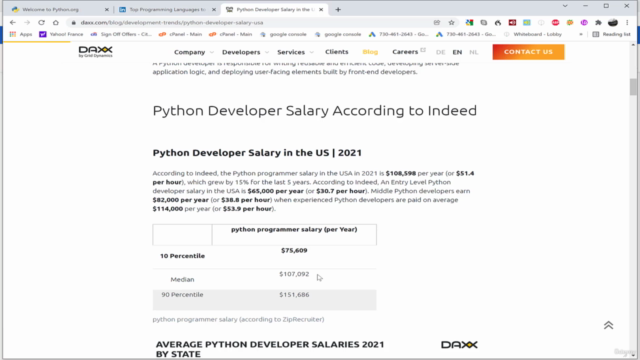640x360 pixels.
Task: Open the browser home page
Action: 56,22
